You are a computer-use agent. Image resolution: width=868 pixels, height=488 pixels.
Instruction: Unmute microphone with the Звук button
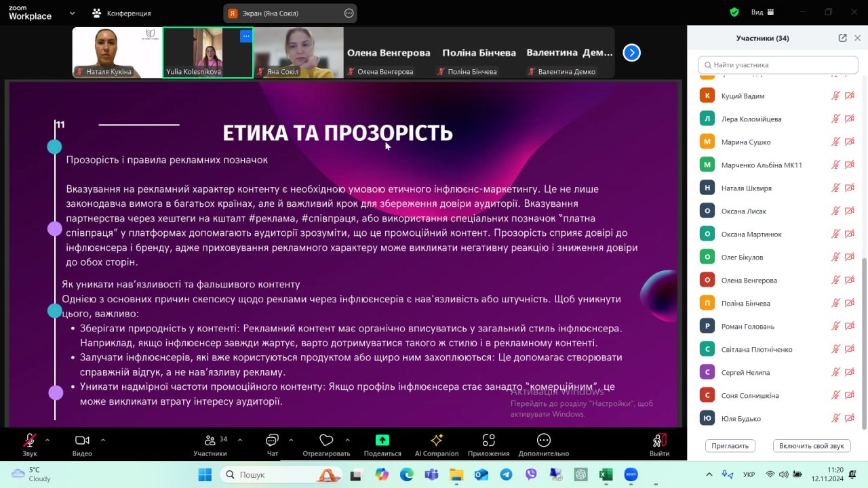tap(29, 444)
